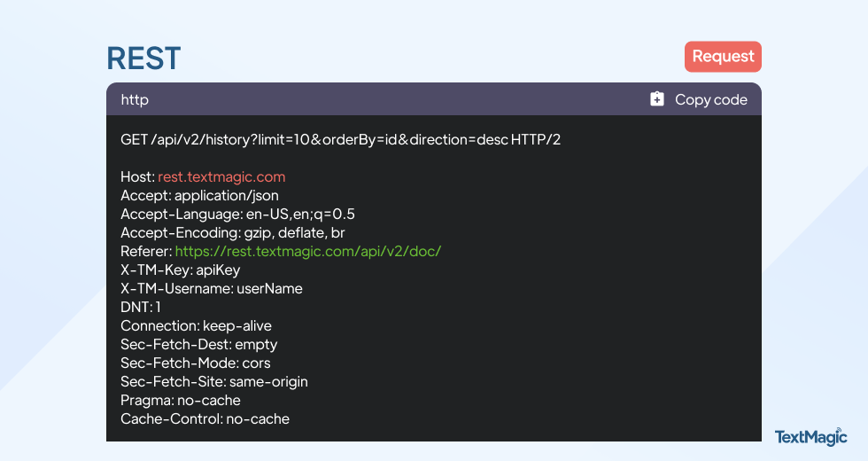Open the Referer API doc URL
Screen dimensions: 868x461
[x=308, y=252]
